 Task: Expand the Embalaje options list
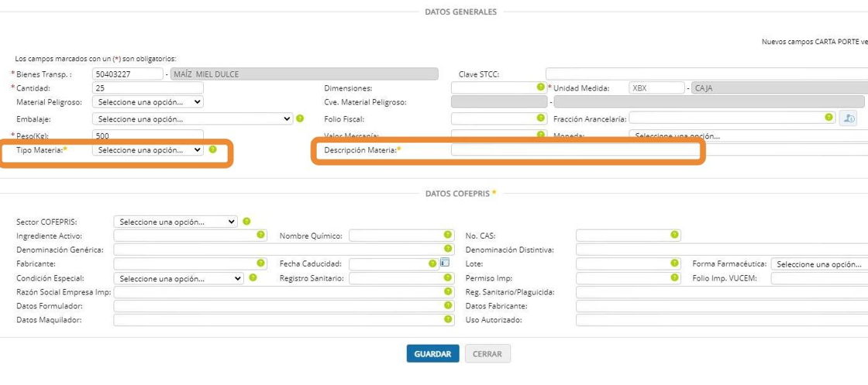(x=191, y=119)
